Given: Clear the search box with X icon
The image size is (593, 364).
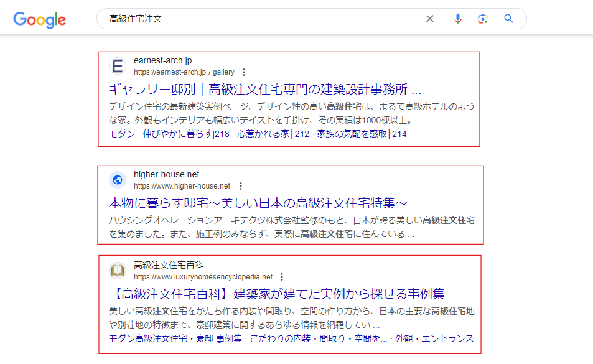Looking at the screenshot, I should [429, 19].
